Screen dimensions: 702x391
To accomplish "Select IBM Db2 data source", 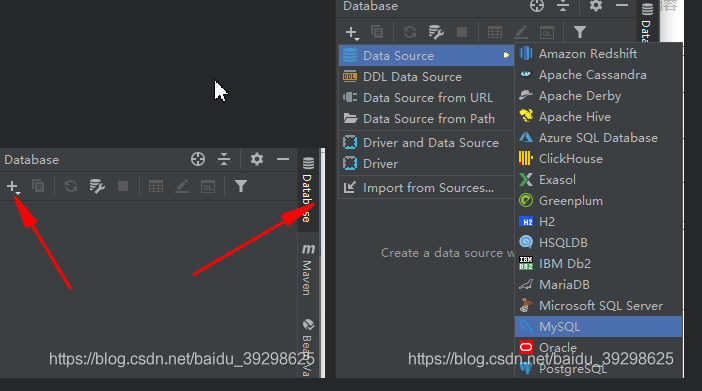I will coord(599,264).
